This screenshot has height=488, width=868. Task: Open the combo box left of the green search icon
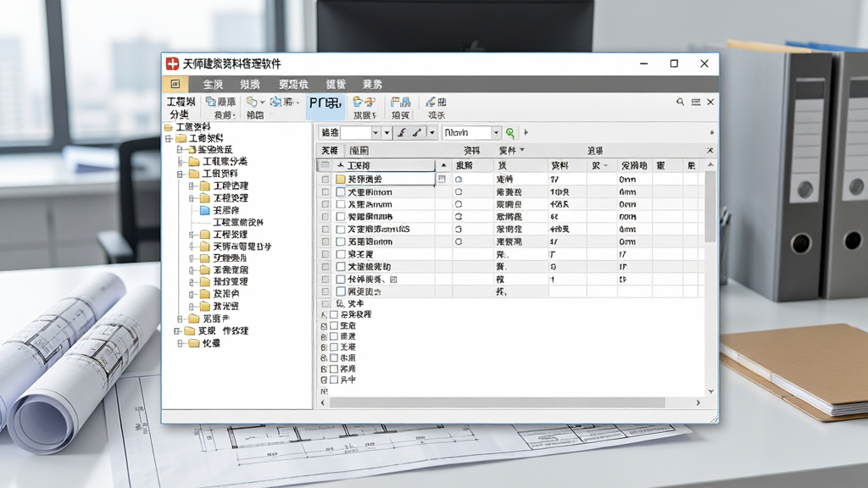471,133
